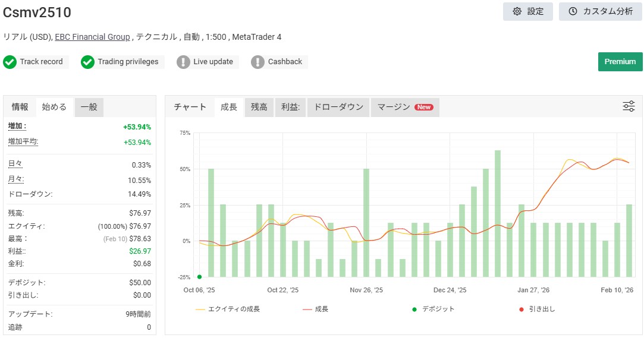Click the gear icon on 設定 button
Image resolution: width=644 pixels, height=344 pixels.
tap(517, 11)
